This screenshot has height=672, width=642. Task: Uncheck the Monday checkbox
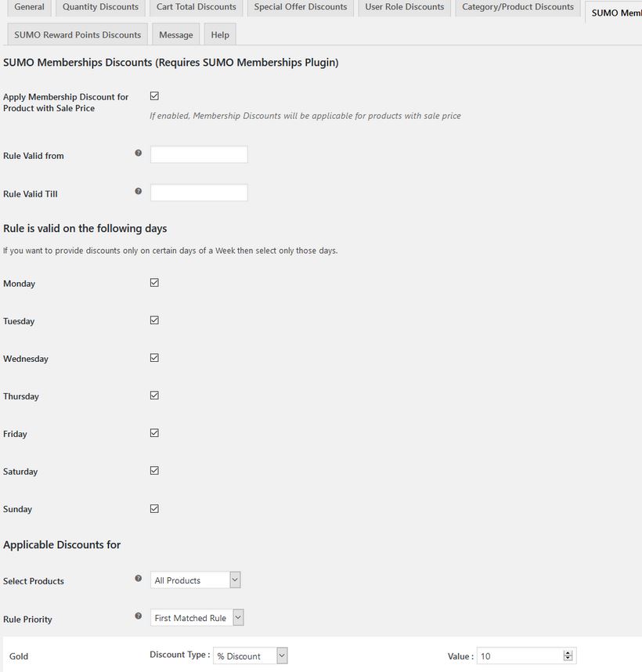154,283
